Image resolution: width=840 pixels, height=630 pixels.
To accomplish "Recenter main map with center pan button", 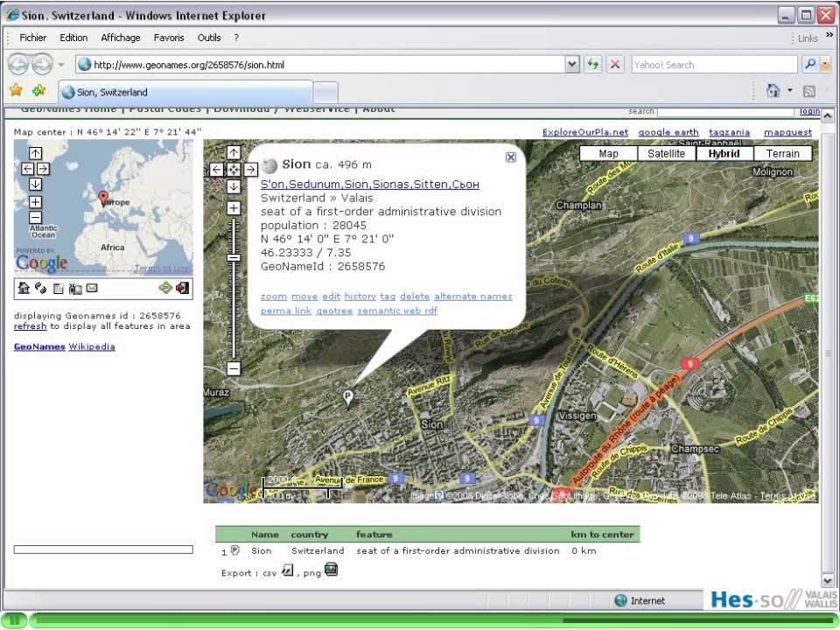I will coord(234,170).
